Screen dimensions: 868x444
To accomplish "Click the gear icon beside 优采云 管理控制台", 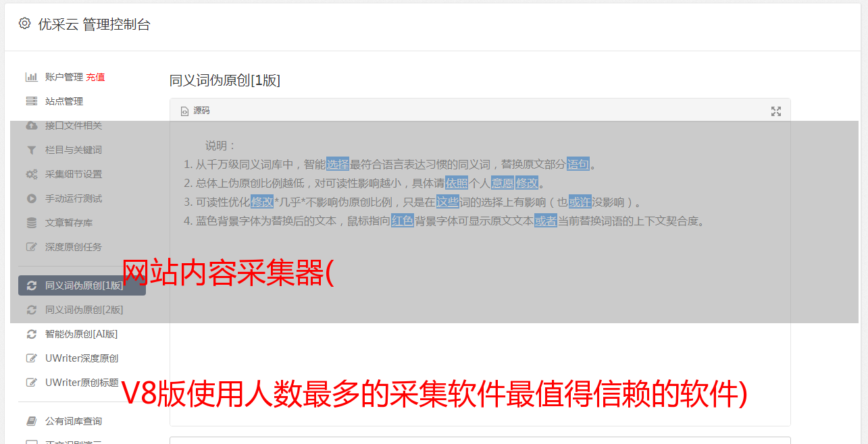I will pos(25,24).
